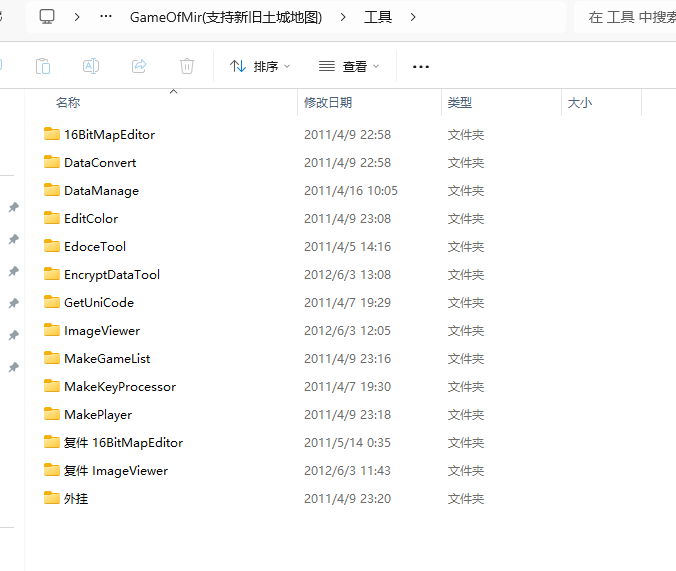Click the DataManage folder name
This screenshot has height=571, width=676.
click(101, 191)
